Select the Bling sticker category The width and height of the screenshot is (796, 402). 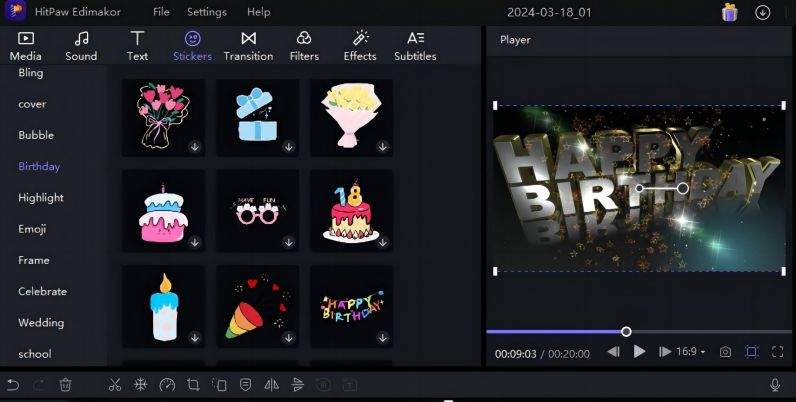(x=30, y=73)
